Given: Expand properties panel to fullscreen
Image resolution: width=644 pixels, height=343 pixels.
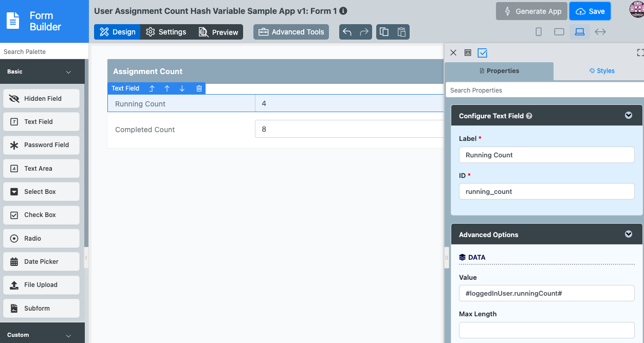Looking at the screenshot, I should click(x=640, y=52).
